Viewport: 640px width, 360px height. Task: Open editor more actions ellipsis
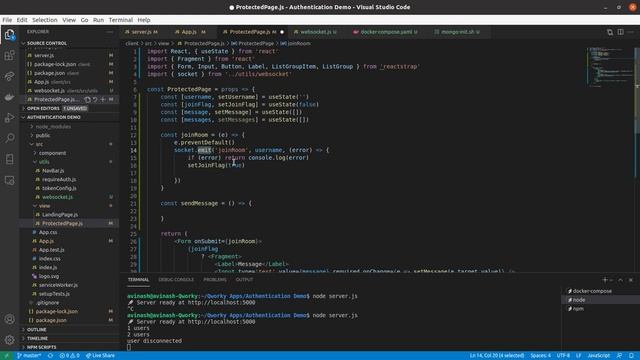tap(631, 32)
